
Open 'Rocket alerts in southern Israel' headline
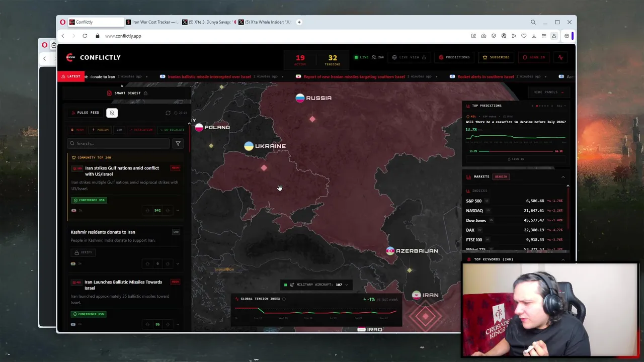click(486, 76)
